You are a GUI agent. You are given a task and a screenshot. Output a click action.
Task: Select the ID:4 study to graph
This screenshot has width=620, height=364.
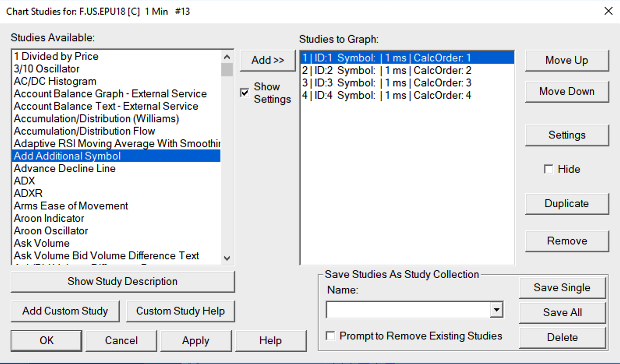tap(407, 95)
